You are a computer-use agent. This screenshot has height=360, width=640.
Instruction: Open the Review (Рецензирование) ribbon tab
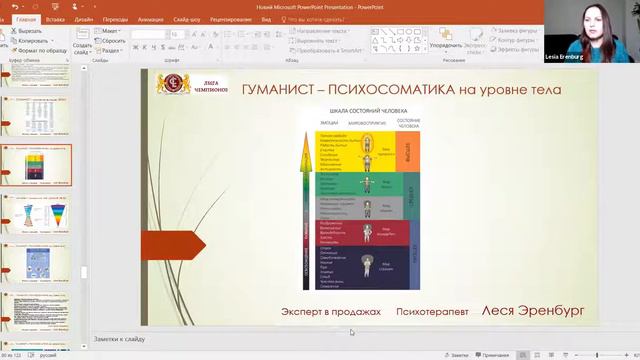[x=231, y=20]
